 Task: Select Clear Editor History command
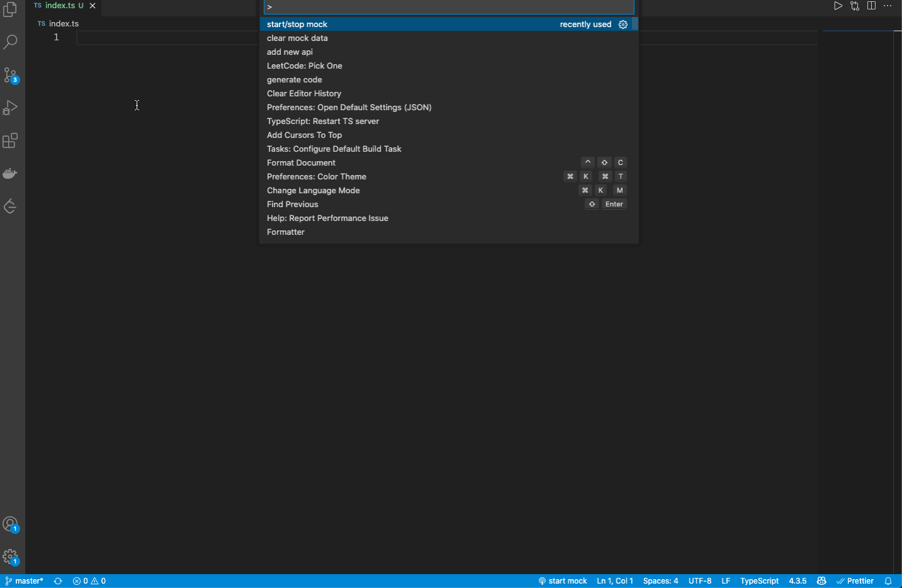pyautogui.click(x=449, y=94)
